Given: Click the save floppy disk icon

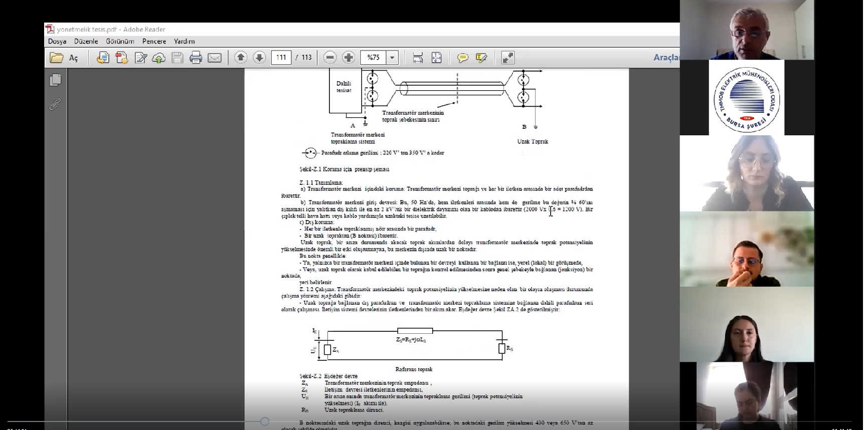Looking at the screenshot, I should (178, 58).
